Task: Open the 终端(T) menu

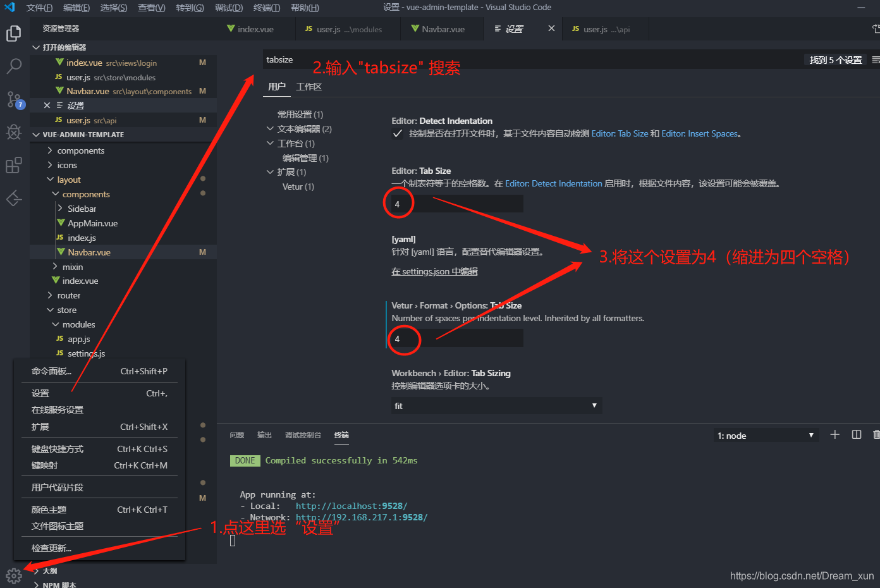Action: [266, 8]
